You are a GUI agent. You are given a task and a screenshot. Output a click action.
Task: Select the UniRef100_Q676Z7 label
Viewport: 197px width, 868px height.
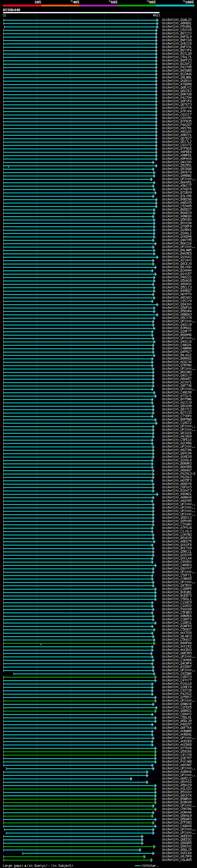click(177, 139)
